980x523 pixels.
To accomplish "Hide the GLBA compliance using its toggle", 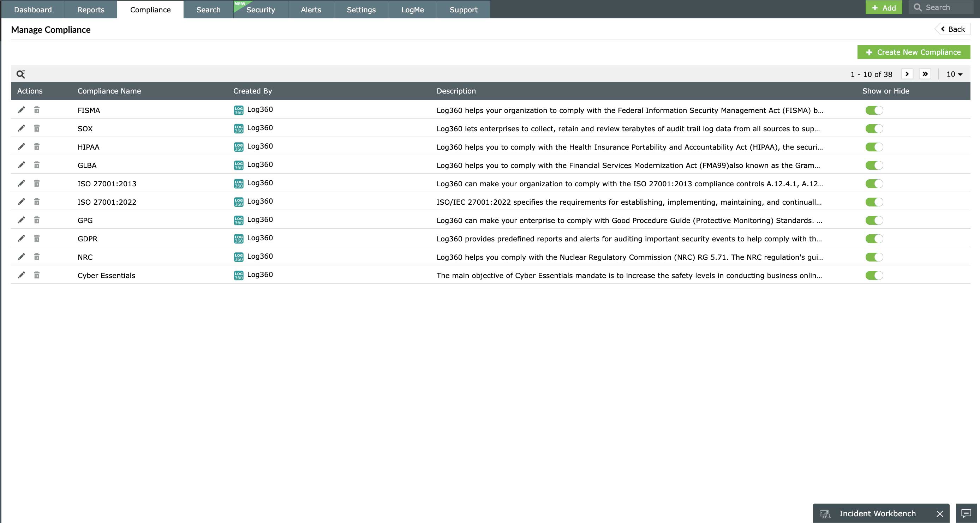I will [874, 165].
